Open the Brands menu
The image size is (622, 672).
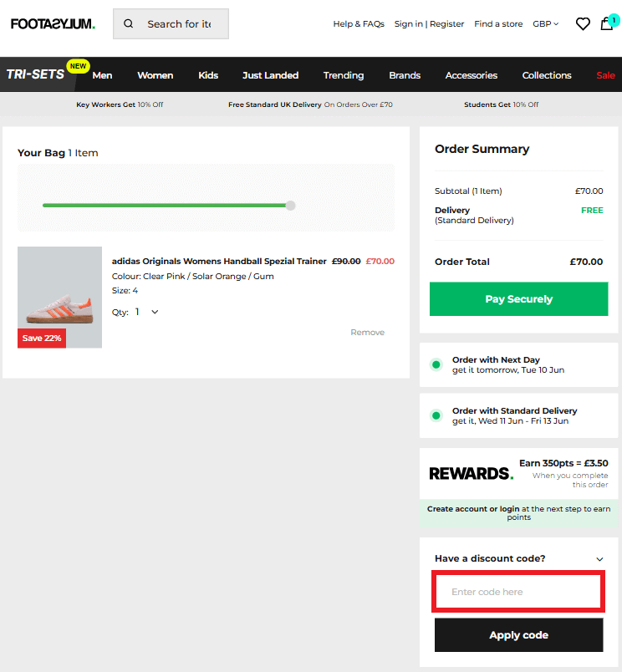[x=405, y=75]
